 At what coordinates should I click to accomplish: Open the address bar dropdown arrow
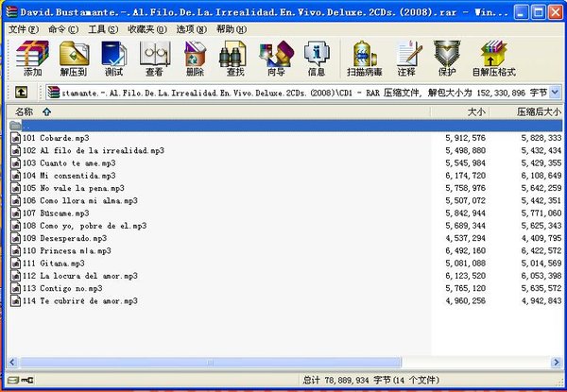(556, 93)
